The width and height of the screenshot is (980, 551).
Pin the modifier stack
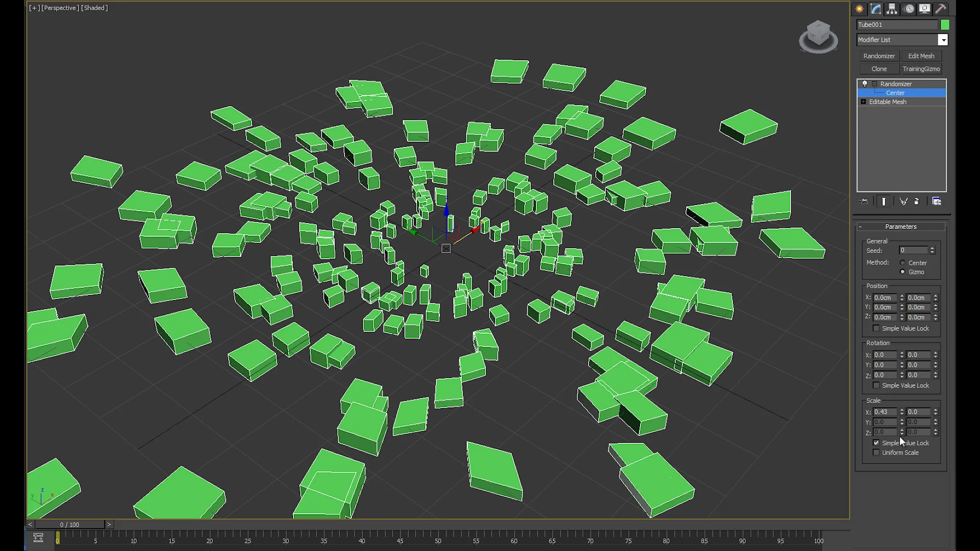coord(864,201)
